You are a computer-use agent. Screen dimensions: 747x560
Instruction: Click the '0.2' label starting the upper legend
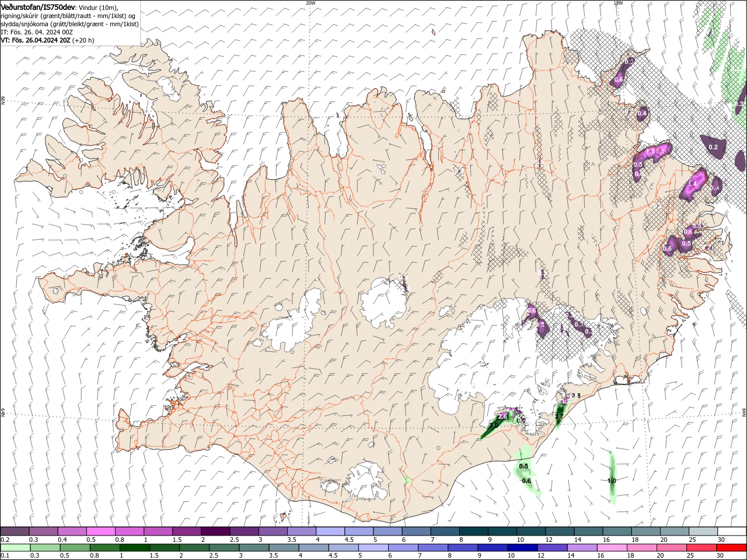pyautogui.click(x=5, y=540)
